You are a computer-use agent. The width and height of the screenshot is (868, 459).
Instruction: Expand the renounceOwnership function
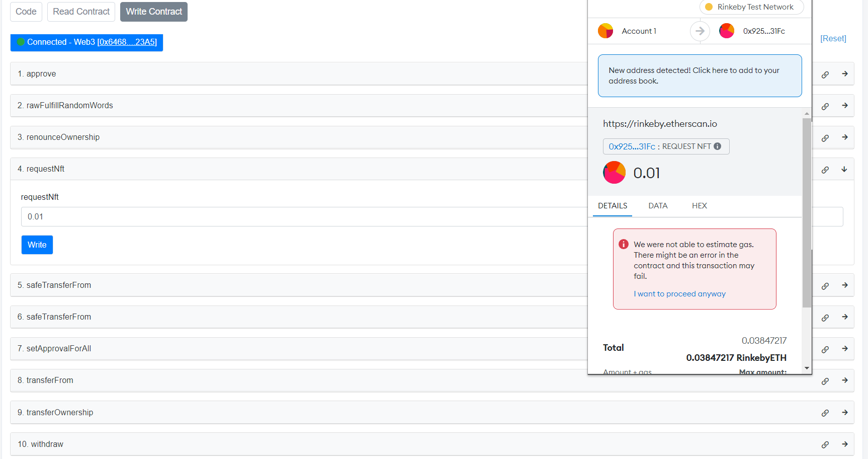point(845,137)
